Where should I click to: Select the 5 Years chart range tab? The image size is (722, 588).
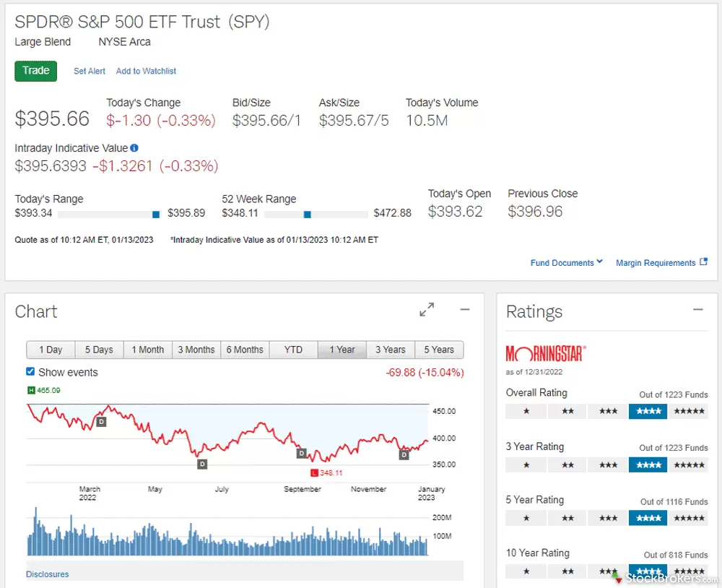point(438,350)
